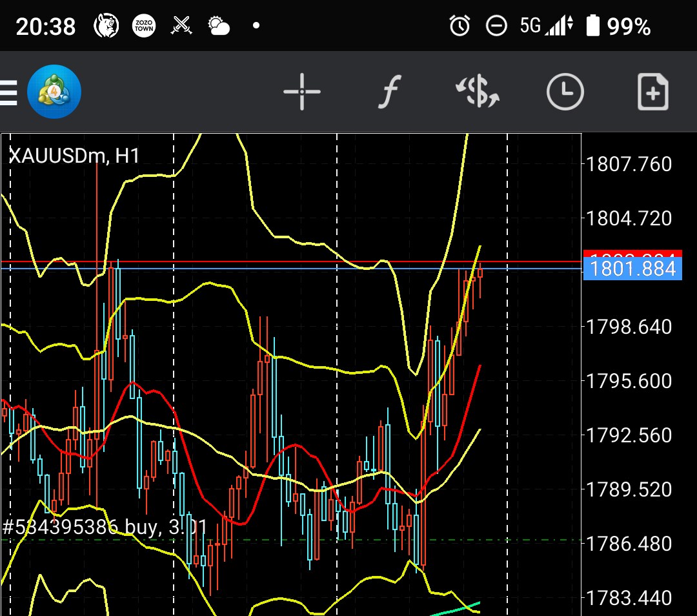Tap the 99% battery percentage
Viewport: 697px width, 616px height.
[x=629, y=26]
